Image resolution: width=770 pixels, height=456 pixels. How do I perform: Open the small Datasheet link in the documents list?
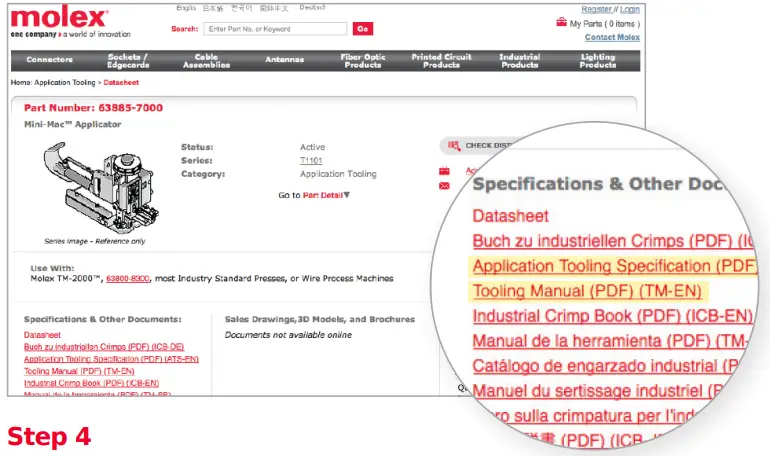tap(42, 335)
